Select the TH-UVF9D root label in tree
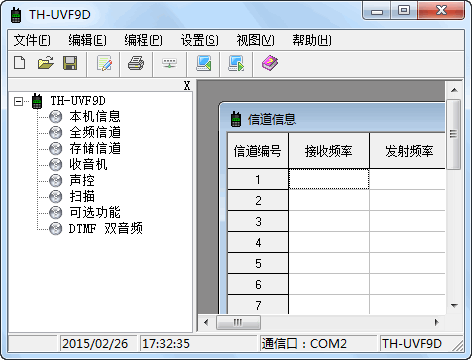472x360 pixels. tap(78, 101)
